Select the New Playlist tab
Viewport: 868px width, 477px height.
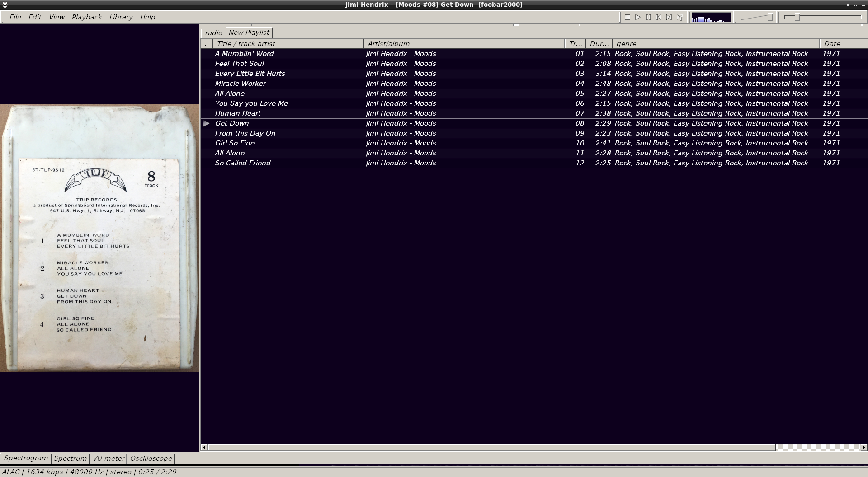pos(249,33)
